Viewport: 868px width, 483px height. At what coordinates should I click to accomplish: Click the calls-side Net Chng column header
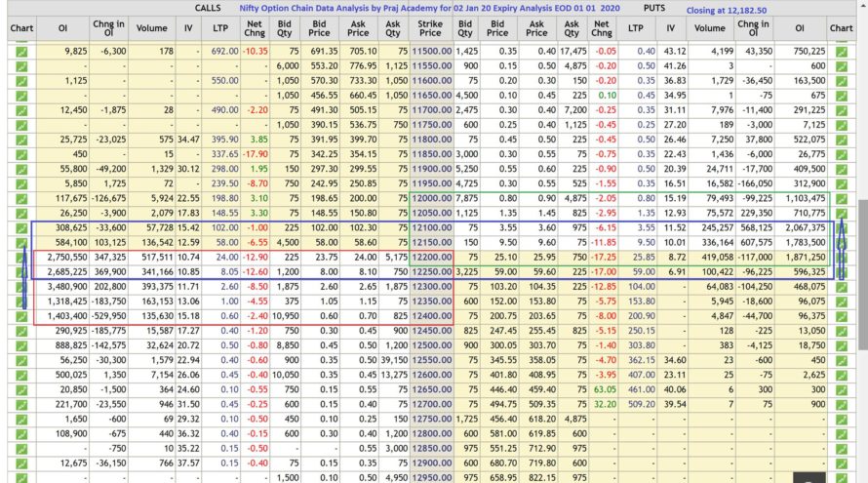pyautogui.click(x=255, y=28)
